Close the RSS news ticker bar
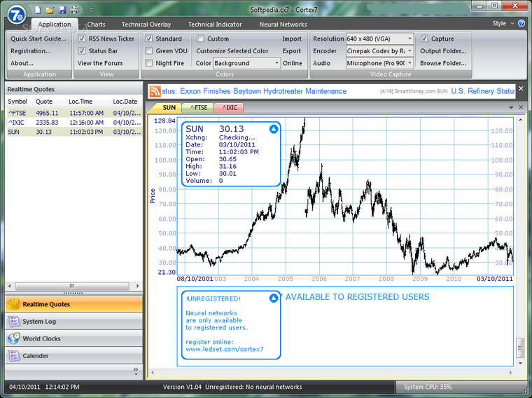532x398 pixels. 521,88
